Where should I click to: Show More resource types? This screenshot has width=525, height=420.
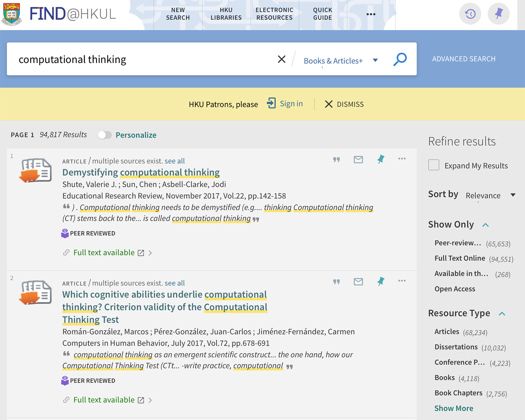pyautogui.click(x=454, y=408)
